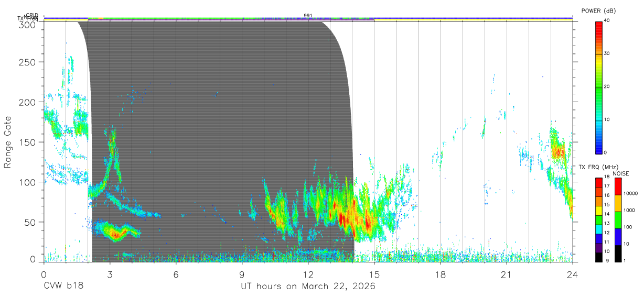The height and width of the screenshot is (297, 644).
Task: Click the 10000 label on NOISE scale
Action: click(631, 194)
